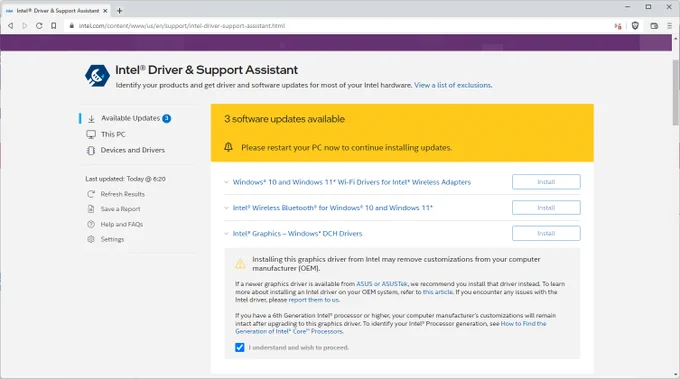Screen dimensions: 680x379
Task: Uncheck 'I understand and wish to proceed'
Action: coord(239,347)
